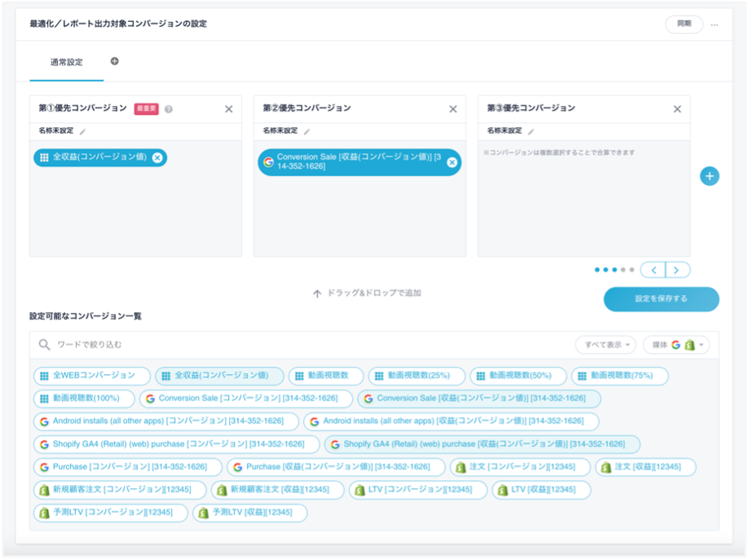Image resolution: width=749 pixels, height=560 pixels.
Task: Select Shopify GA4 purchase [コンバージョン] chip
Action: (176, 444)
